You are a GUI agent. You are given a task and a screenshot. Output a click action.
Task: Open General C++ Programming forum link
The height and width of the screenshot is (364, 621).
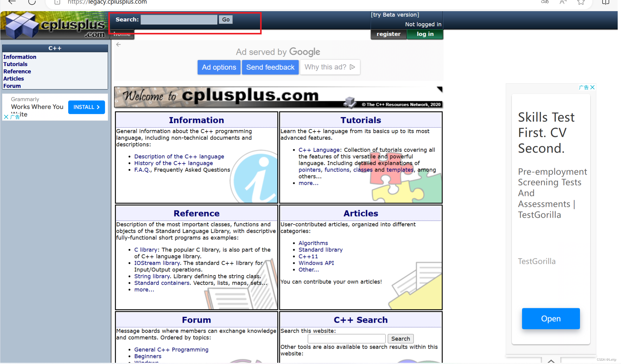coord(171,350)
